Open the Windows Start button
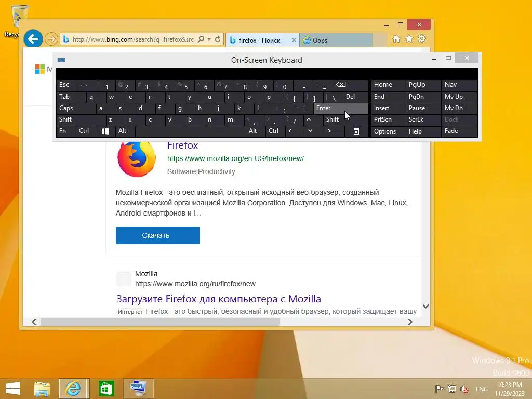The image size is (532, 399). pyautogui.click(x=13, y=389)
